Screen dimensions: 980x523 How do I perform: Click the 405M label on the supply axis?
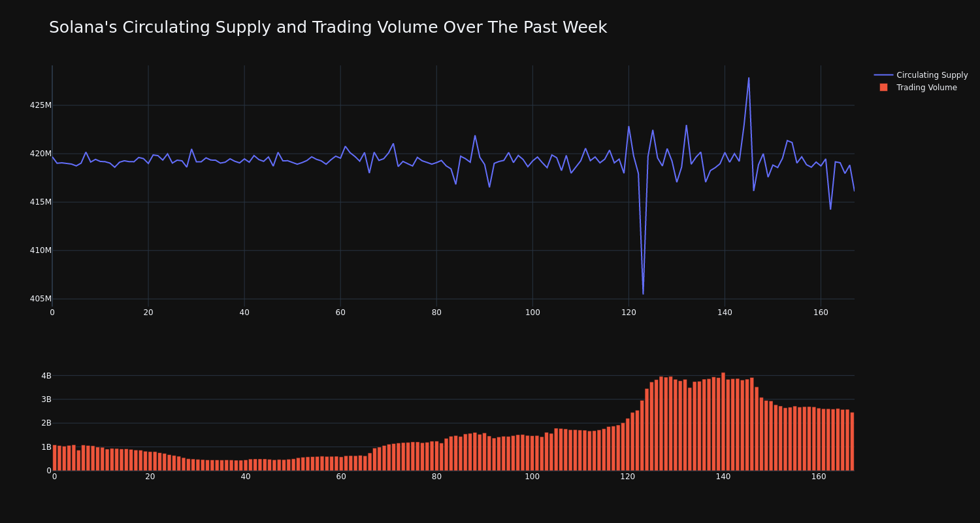click(x=41, y=299)
